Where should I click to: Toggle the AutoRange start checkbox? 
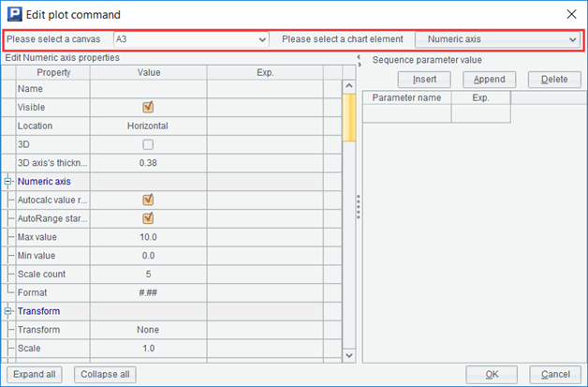[148, 218]
